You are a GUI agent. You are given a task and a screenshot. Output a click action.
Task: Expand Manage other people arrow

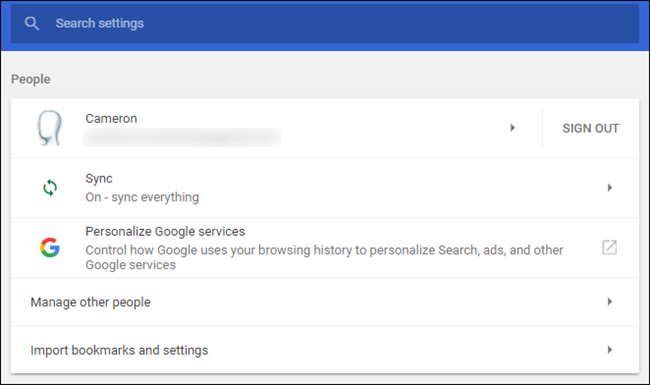click(609, 302)
